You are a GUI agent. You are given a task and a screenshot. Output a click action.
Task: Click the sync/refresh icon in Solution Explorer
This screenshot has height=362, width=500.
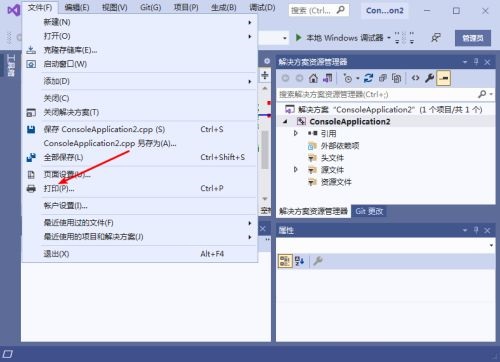368,78
